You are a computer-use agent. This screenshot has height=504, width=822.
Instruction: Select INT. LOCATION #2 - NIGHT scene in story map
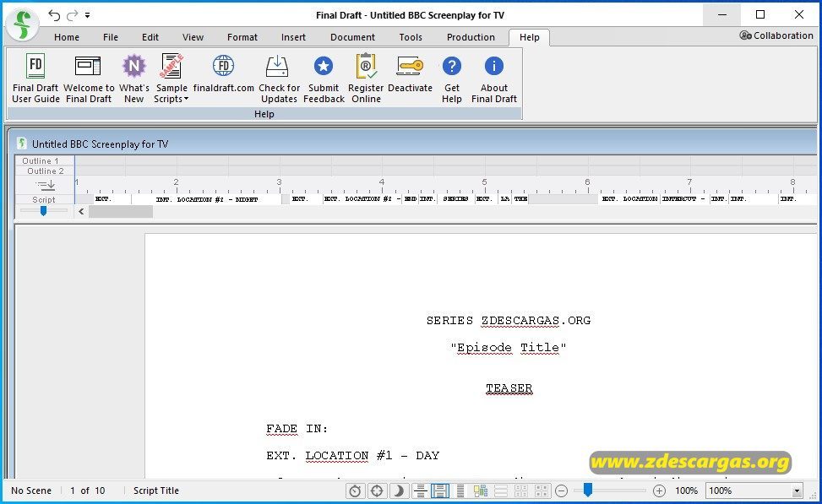coord(206,199)
